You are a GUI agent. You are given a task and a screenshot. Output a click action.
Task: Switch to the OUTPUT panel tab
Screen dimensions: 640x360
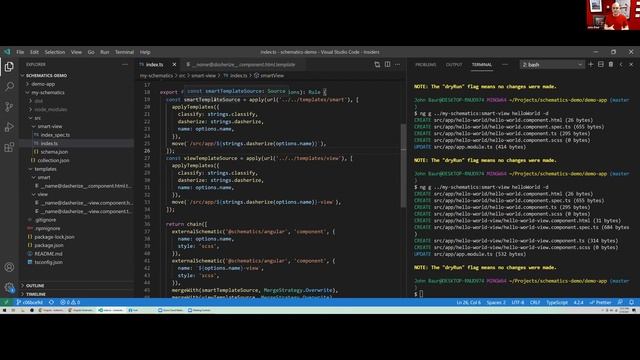tap(454, 64)
